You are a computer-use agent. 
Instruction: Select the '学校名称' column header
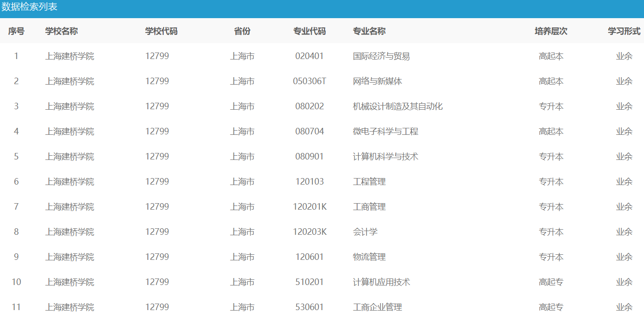61,31
